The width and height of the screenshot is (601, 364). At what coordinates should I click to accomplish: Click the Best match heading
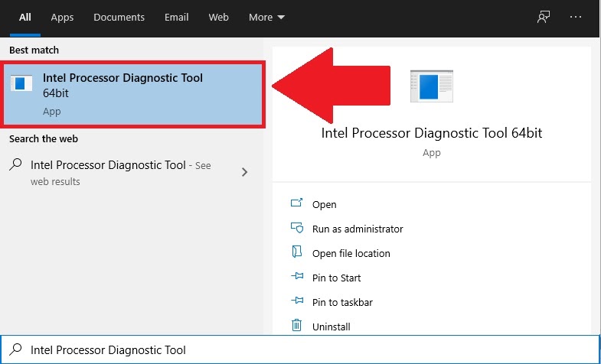pyautogui.click(x=34, y=50)
